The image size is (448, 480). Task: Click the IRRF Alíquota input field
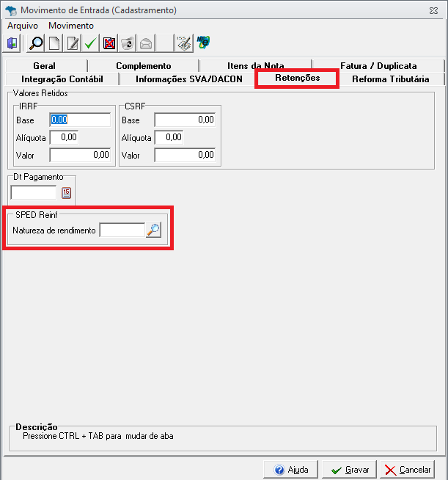(64, 137)
